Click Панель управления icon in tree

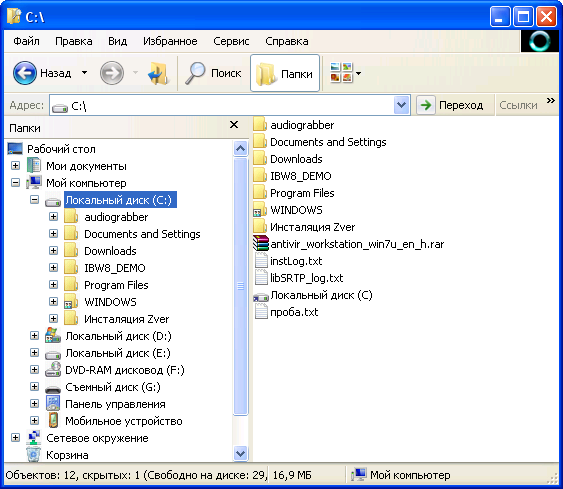coord(53,403)
